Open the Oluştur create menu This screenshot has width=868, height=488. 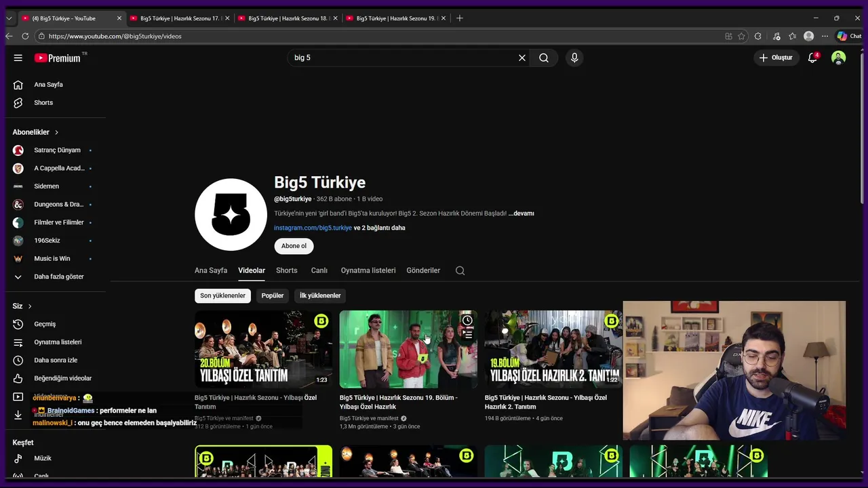(x=775, y=58)
